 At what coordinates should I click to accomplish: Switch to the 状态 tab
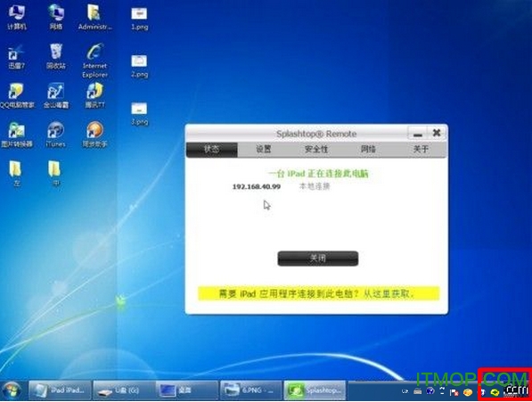[x=212, y=149]
